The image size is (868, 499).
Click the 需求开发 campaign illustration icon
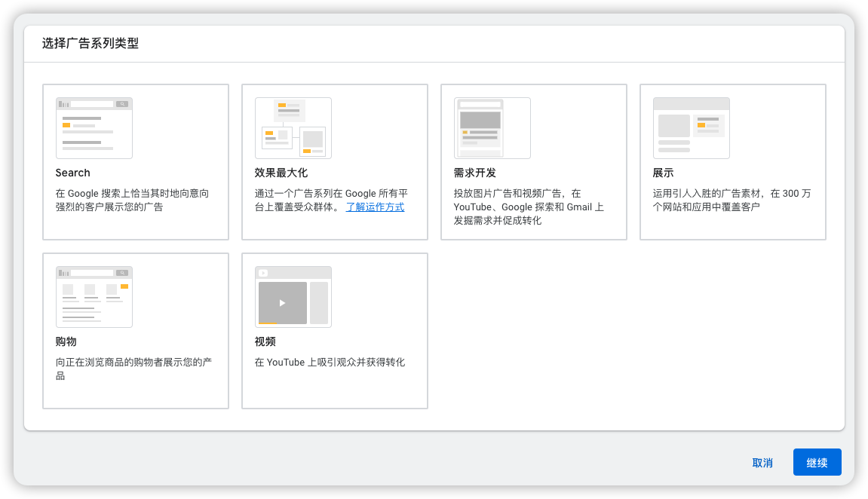pyautogui.click(x=492, y=128)
